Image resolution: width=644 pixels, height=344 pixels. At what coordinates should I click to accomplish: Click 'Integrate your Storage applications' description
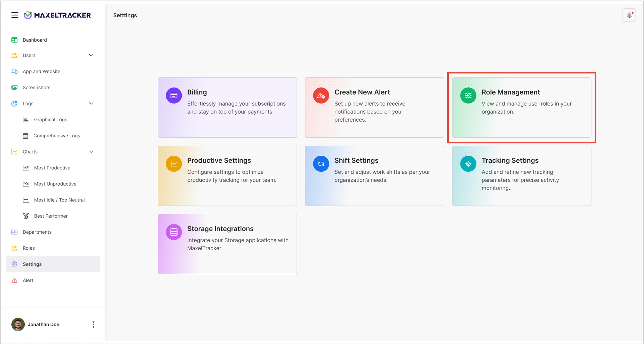238,244
